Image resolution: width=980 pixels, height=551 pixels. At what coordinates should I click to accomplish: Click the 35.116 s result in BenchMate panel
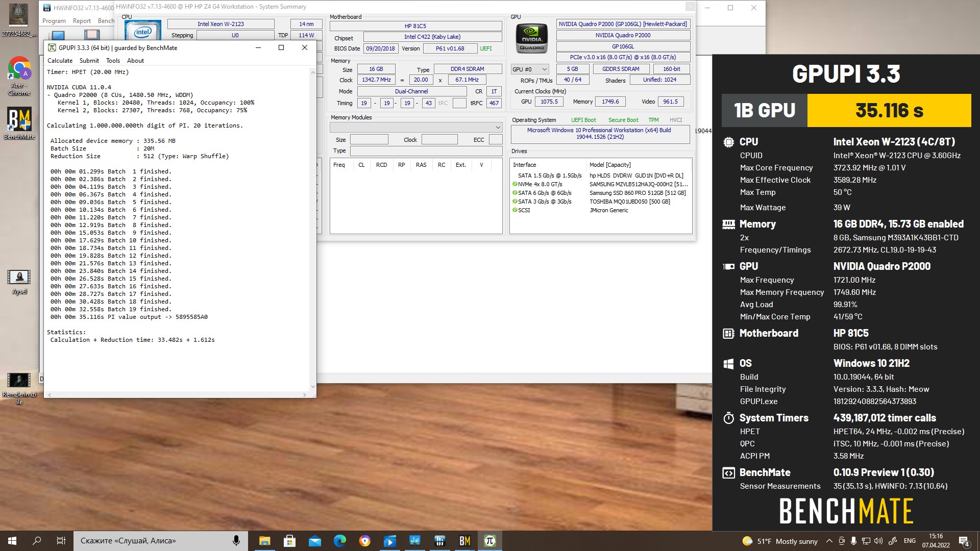(889, 110)
